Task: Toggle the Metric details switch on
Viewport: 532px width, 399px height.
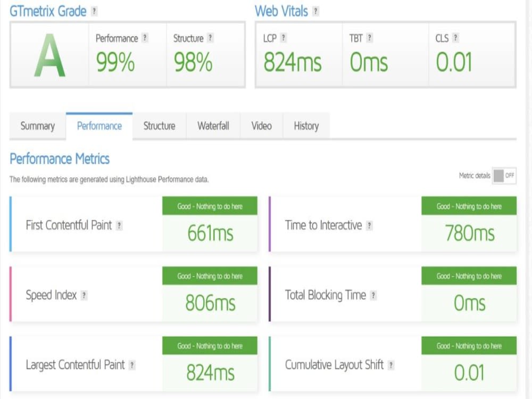Action: pyautogui.click(x=504, y=176)
